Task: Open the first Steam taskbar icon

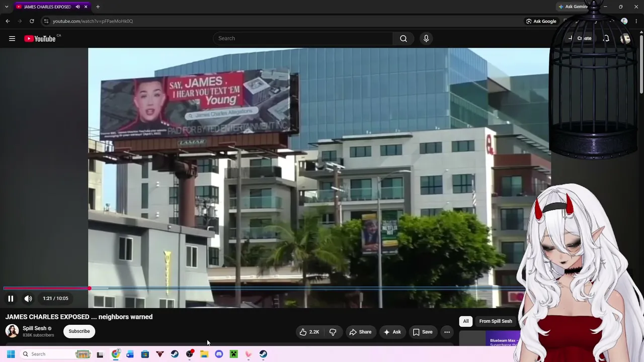Action: coord(175,354)
